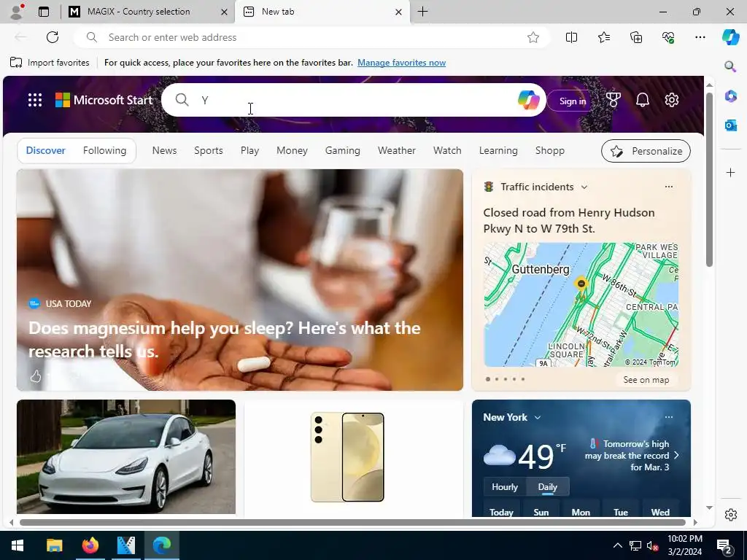The width and height of the screenshot is (747, 560).
Task: Click See on map button
Action: (x=646, y=379)
